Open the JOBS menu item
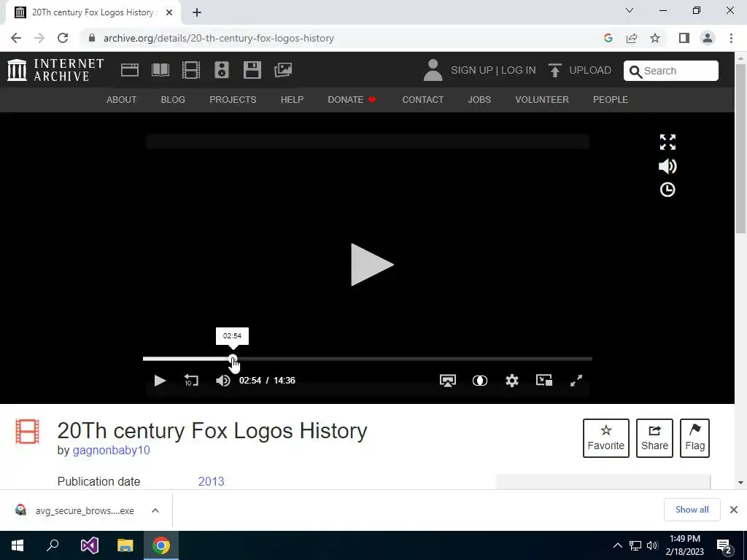 click(479, 99)
